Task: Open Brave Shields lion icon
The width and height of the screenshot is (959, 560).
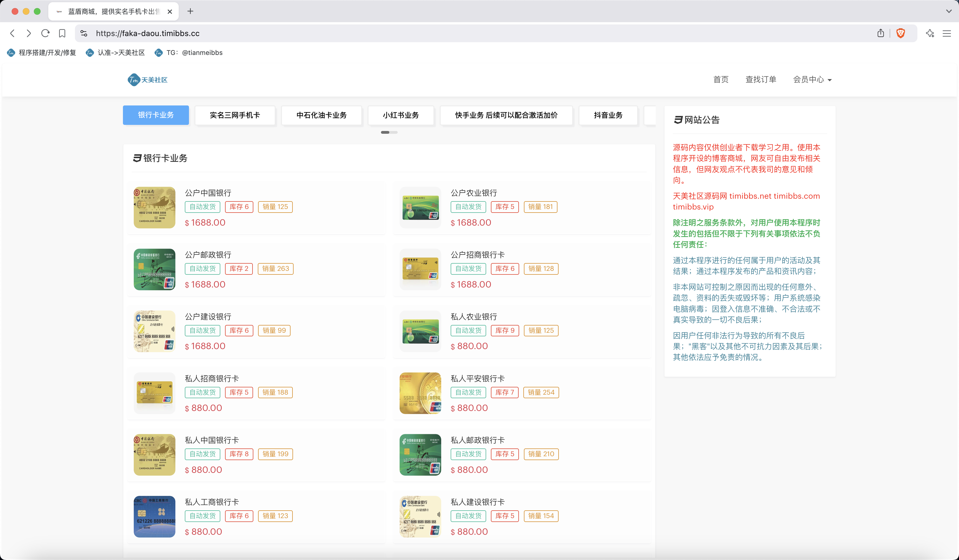Action: [900, 33]
